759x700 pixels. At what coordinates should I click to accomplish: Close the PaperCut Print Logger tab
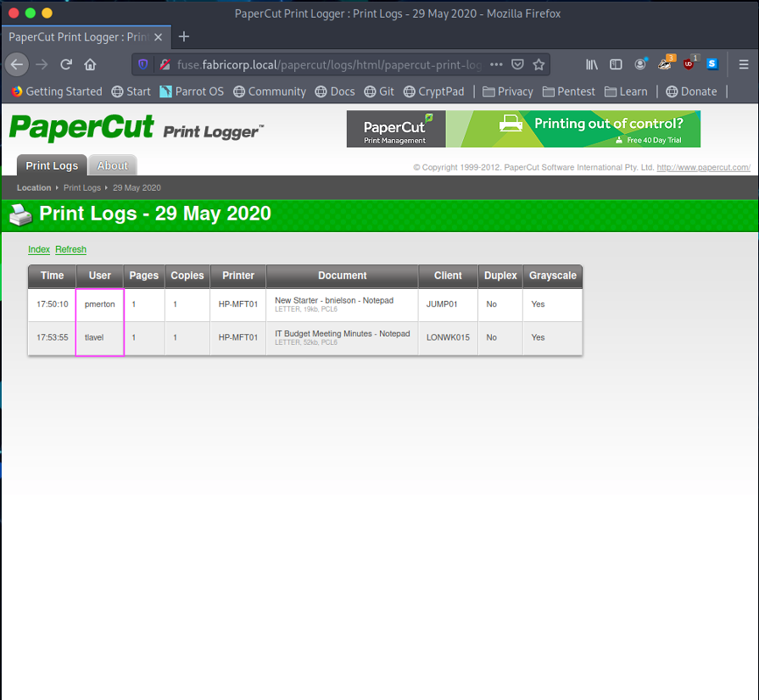[x=159, y=37]
